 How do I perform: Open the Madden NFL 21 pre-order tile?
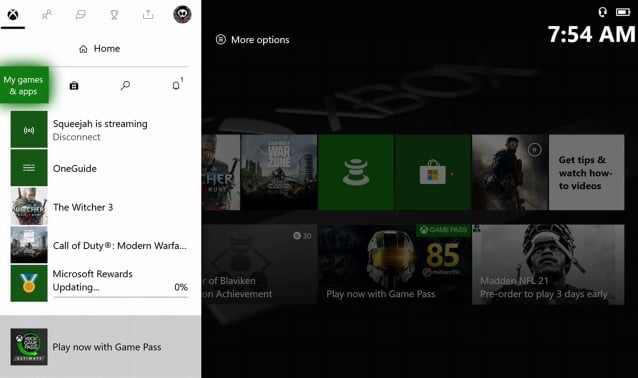point(548,264)
